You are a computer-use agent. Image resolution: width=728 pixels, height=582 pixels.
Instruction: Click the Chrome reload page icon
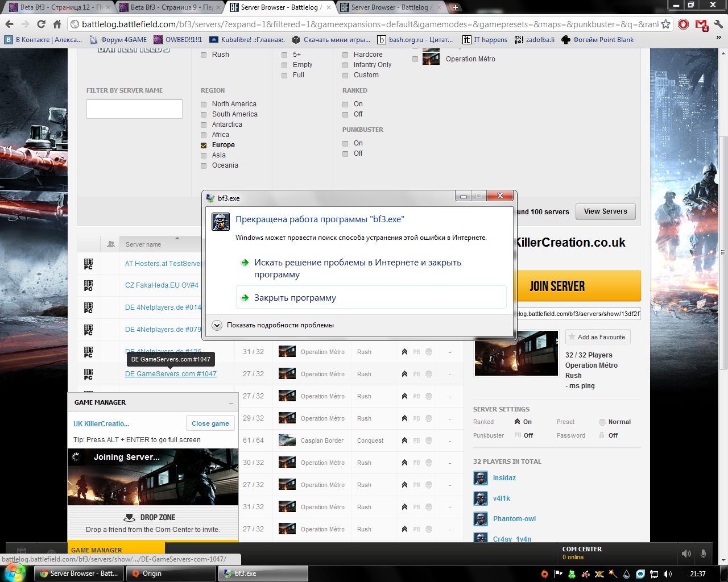tap(41, 24)
